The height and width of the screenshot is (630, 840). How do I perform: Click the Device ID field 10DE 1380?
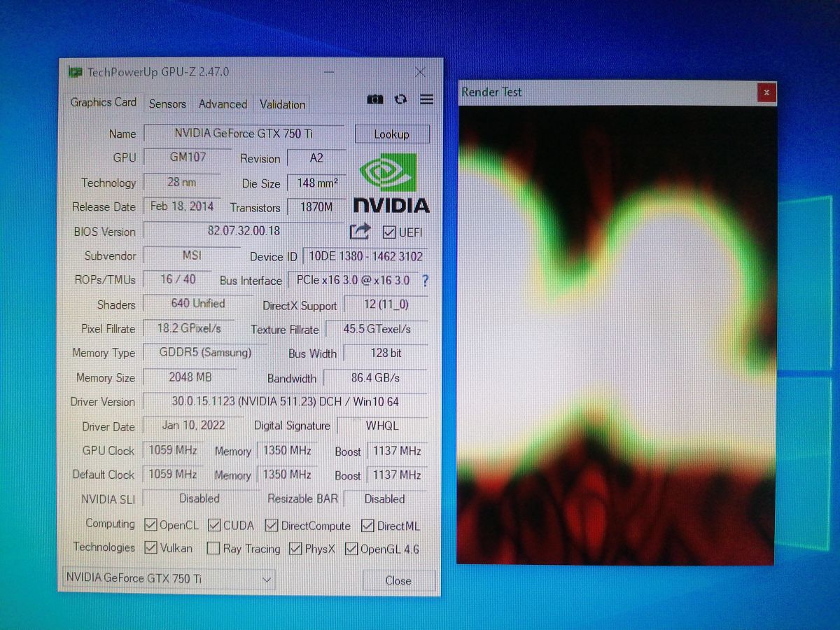pos(365,257)
